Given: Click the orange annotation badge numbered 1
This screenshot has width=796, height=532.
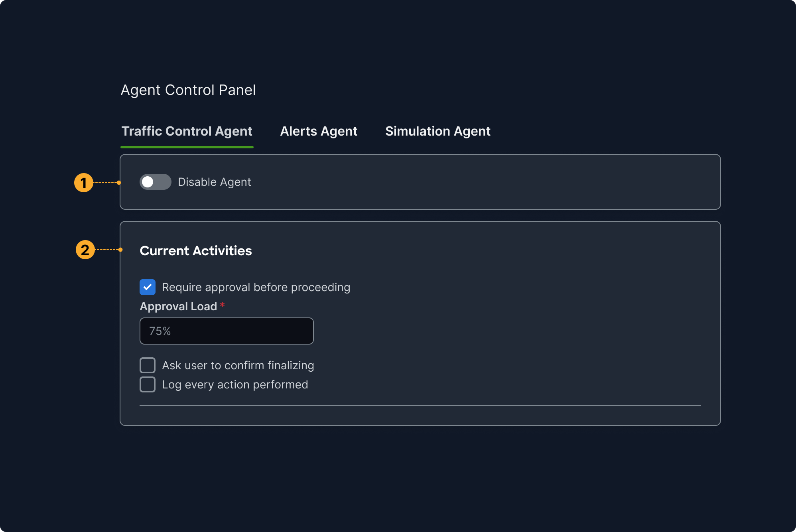Looking at the screenshot, I should (x=84, y=183).
